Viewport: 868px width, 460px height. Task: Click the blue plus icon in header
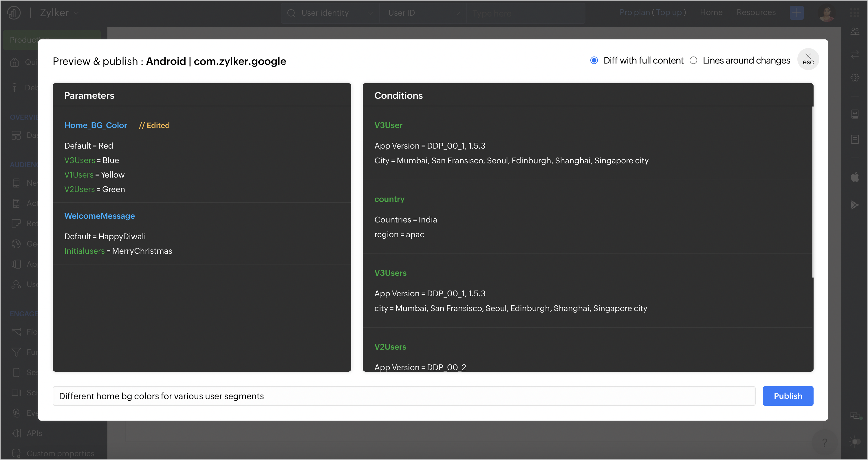coord(796,13)
